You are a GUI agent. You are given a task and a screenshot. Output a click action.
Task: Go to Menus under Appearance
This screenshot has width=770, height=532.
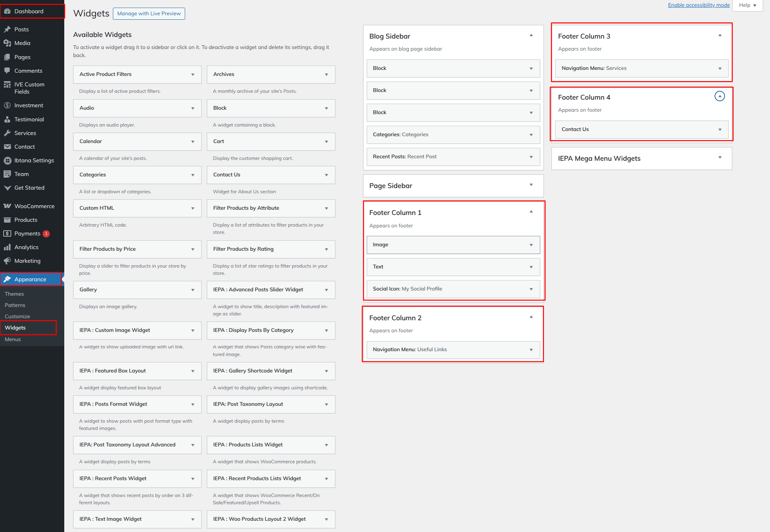[x=13, y=340]
